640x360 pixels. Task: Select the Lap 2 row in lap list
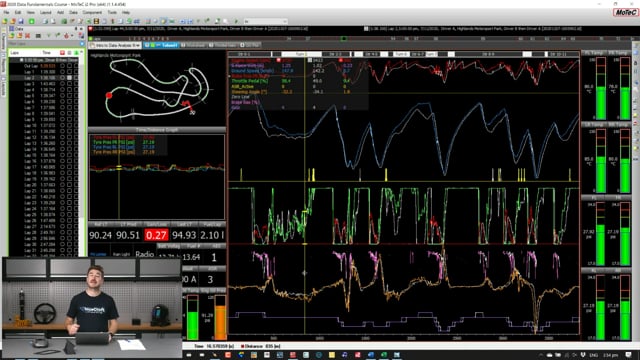tap(44, 78)
